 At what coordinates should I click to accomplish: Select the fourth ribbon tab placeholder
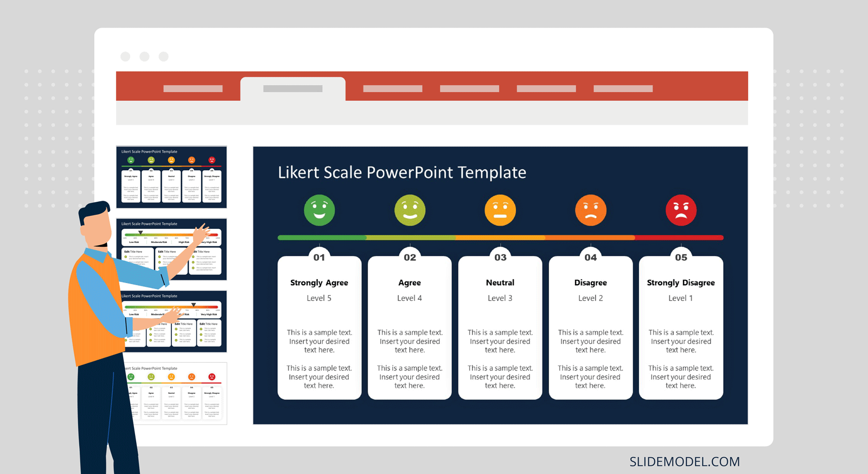coord(469,88)
